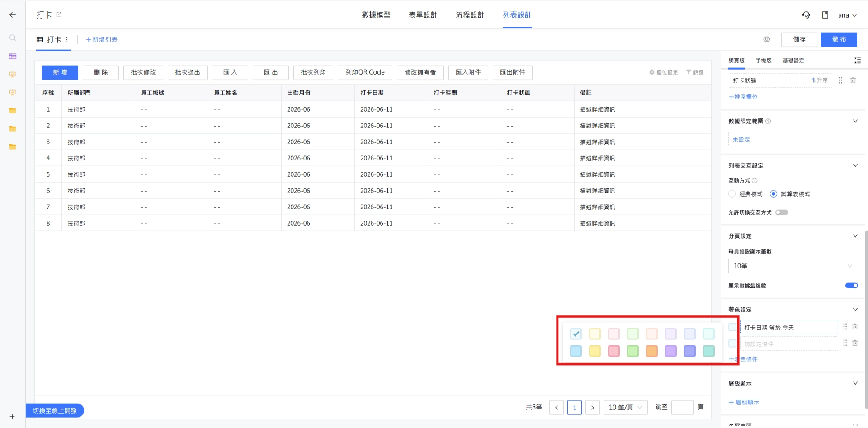The image size is (868, 428).
Task: Click the 請設定條件 condition field
Action: 789,343
